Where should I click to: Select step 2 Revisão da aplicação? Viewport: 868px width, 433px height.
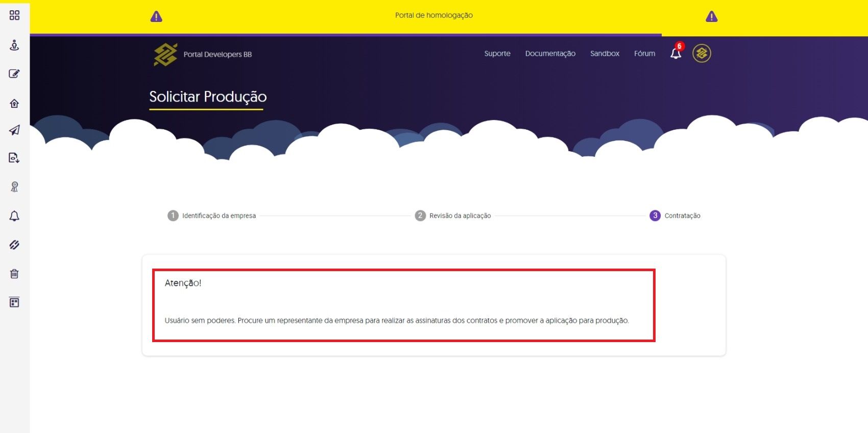tap(453, 215)
